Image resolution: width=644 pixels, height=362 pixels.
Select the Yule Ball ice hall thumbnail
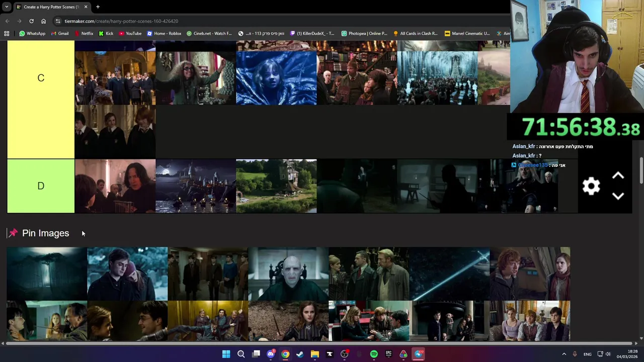[437, 78]
